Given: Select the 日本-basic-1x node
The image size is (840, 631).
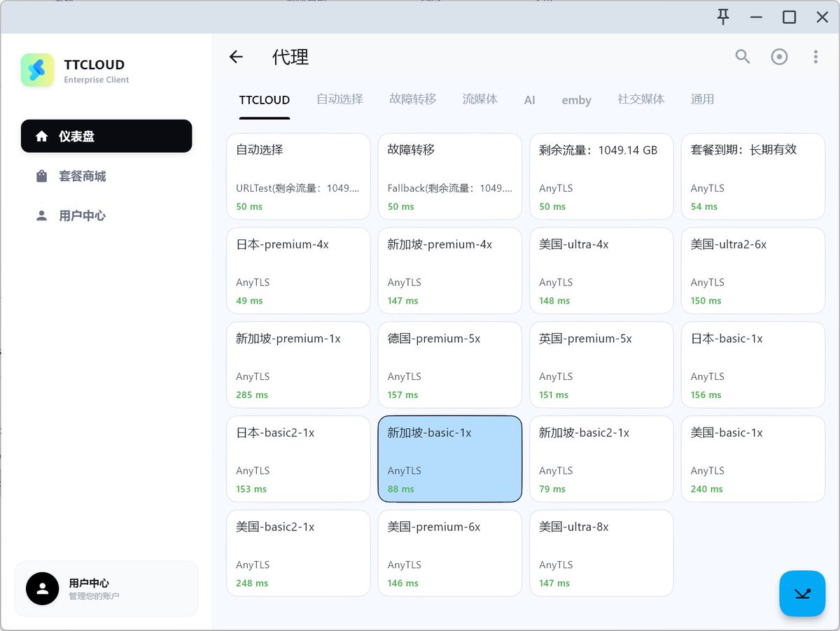Looking at the screenshot, I should [753, 364].
